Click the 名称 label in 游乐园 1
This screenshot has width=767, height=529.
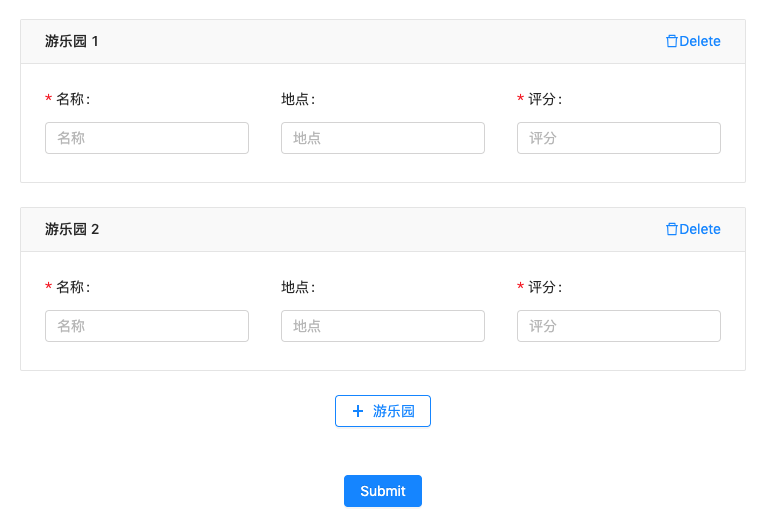pyautogui.click(x=73, y=99)
